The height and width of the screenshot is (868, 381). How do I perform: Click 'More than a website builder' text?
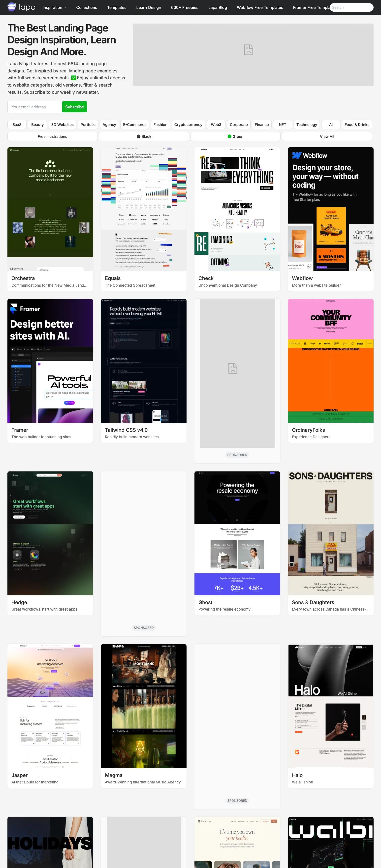(316, 285)
